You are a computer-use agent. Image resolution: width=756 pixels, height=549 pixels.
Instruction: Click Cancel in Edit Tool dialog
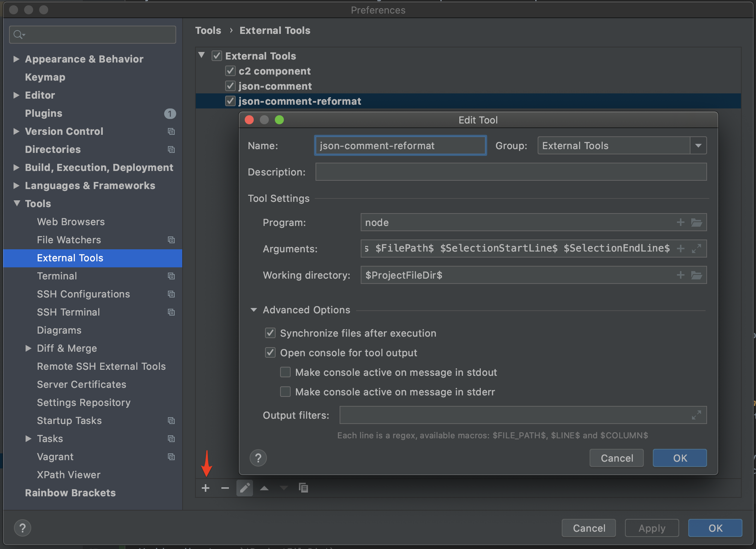pos(617,458)
